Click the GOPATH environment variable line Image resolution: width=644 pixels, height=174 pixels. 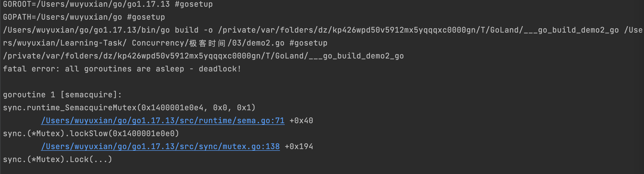coord(84,17)
